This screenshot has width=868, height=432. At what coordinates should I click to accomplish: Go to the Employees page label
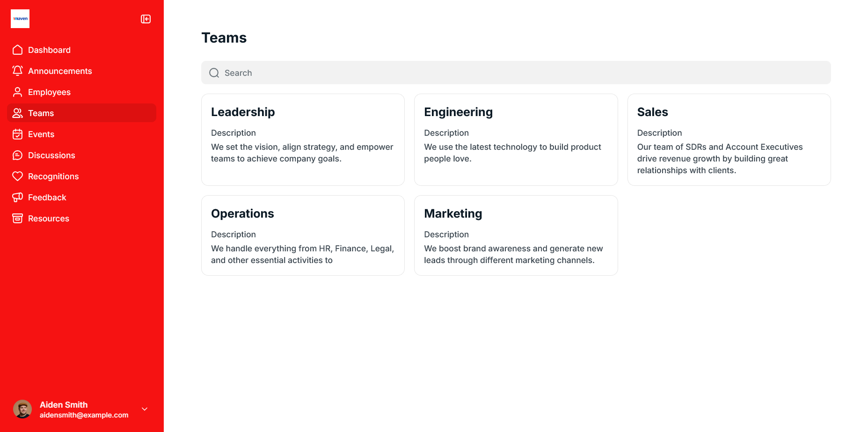(x=49, y=92)
